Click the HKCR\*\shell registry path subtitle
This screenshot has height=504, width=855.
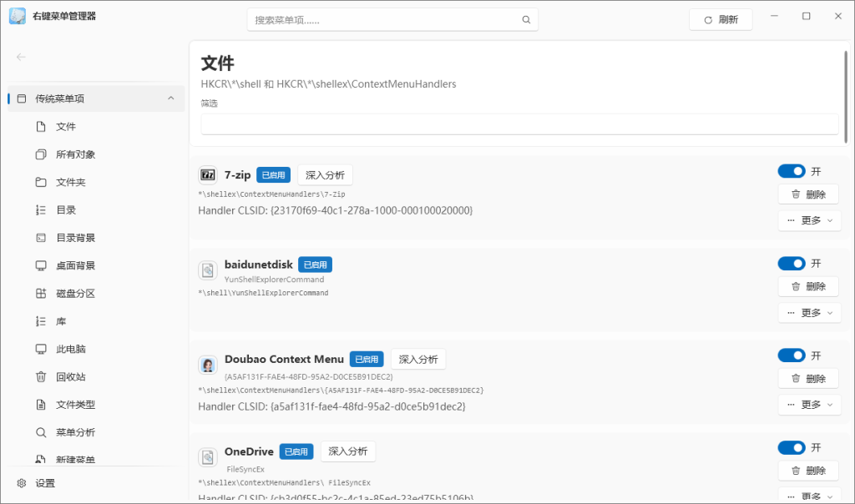click(x=328, y=84)
